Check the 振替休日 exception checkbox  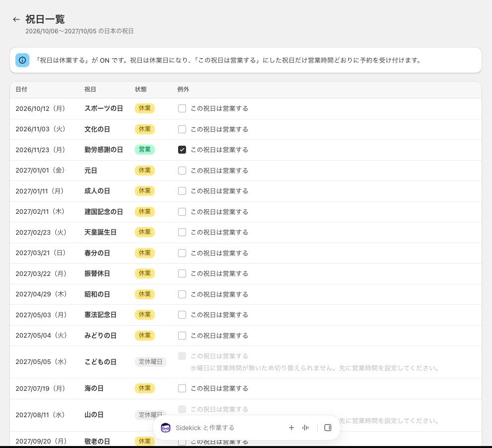tap(182, 273)
